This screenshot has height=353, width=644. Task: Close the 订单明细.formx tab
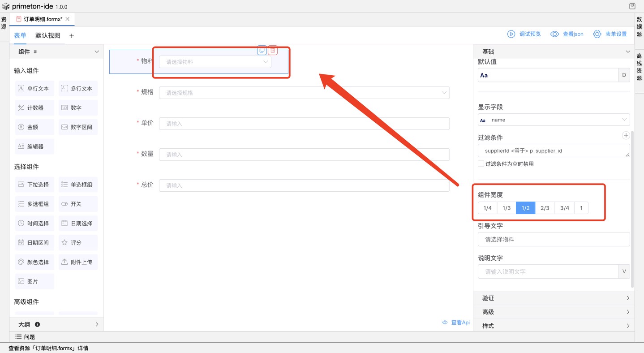click(68, 19)
